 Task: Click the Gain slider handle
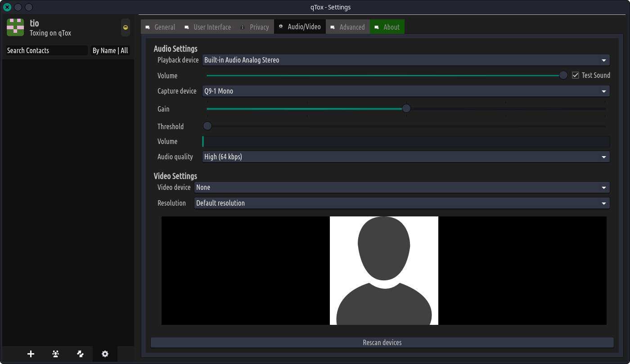click(x=406, y=108)
